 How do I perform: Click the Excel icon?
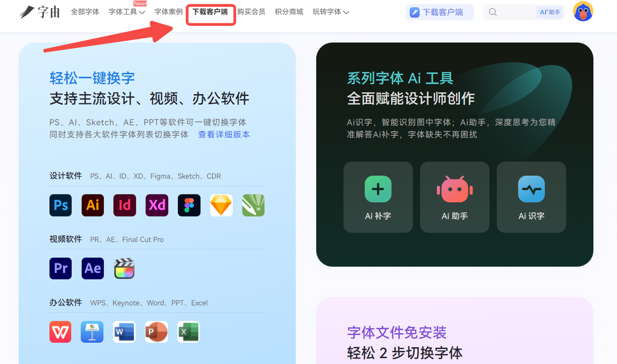click(x=188, y=332)
